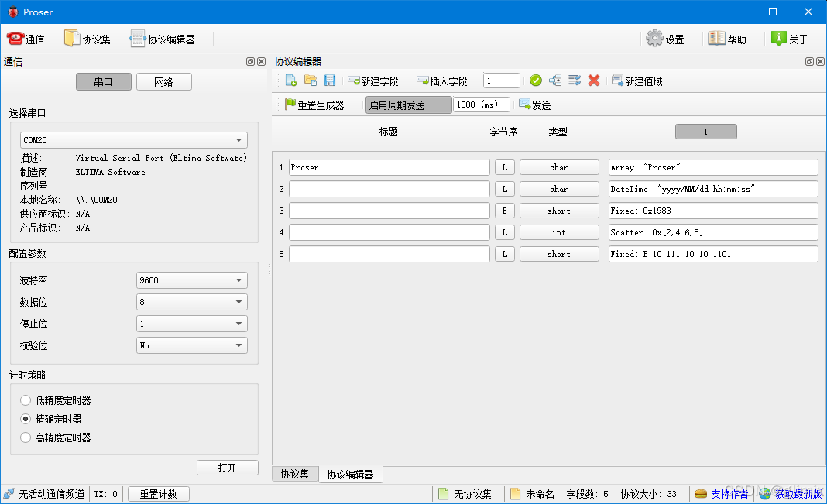Click the Scatter: 0x[2,4 6,8] value field
This screenshot has width=827, height=504.
[713, 232]
